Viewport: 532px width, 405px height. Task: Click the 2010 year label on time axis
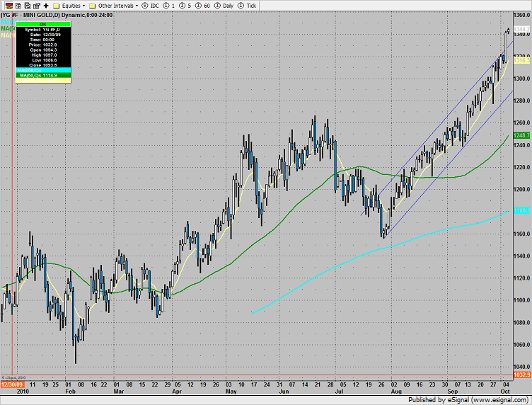pos(23,392)
